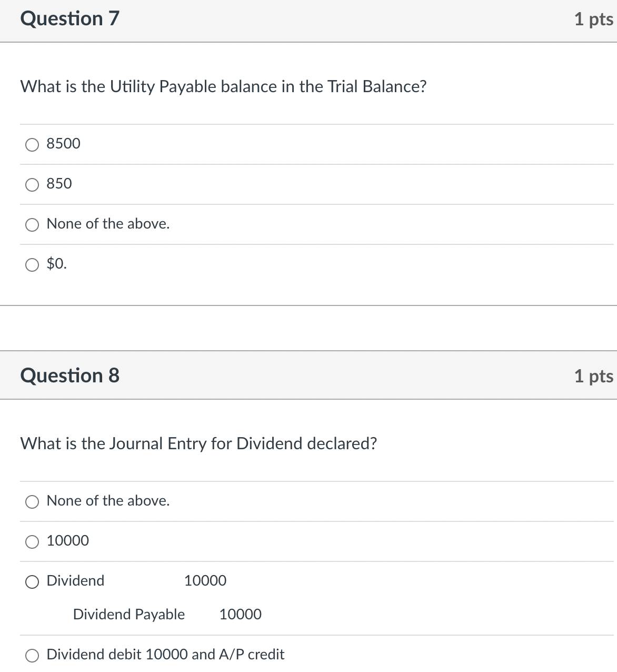Click the $0. answer label
This screenshot has width=617, height=672.
click(56, 263)
